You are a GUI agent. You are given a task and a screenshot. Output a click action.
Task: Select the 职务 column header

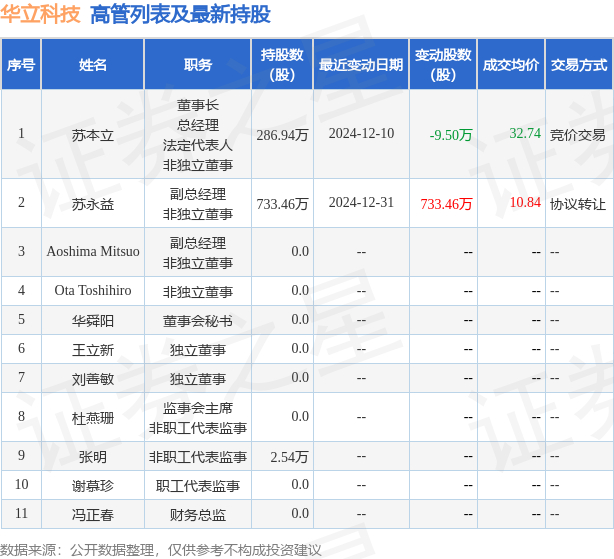[x=198, y=65]
